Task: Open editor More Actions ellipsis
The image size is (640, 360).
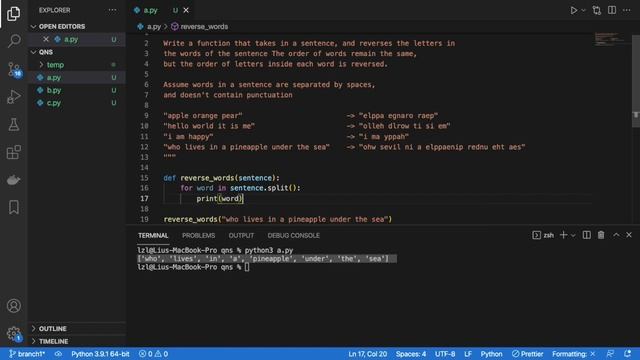Action: coord(627,10)
